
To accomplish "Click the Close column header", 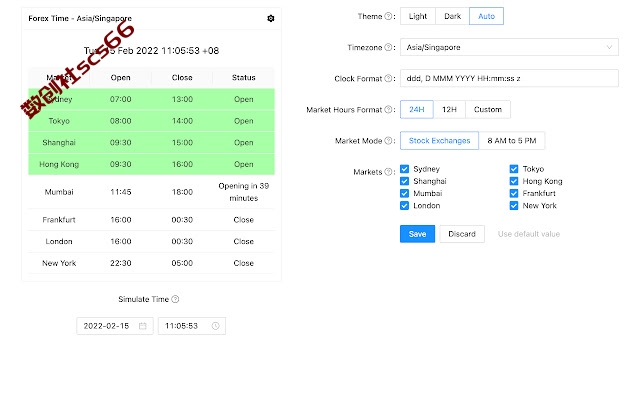I will [x=182, y=78].
